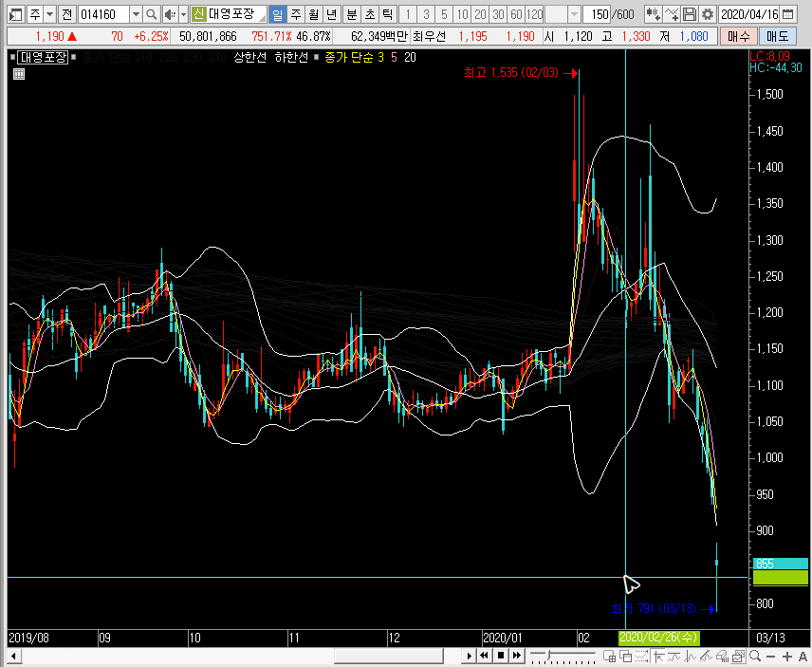Select interval 30 button

tap(499, 14)
